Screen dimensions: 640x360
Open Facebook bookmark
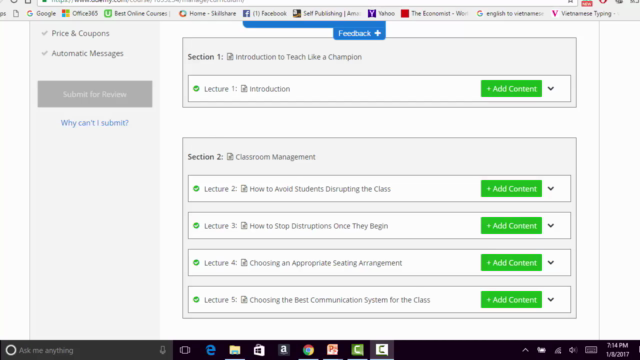264,13
